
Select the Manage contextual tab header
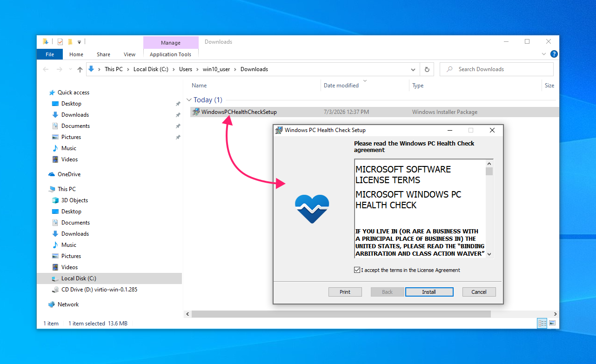171,43
